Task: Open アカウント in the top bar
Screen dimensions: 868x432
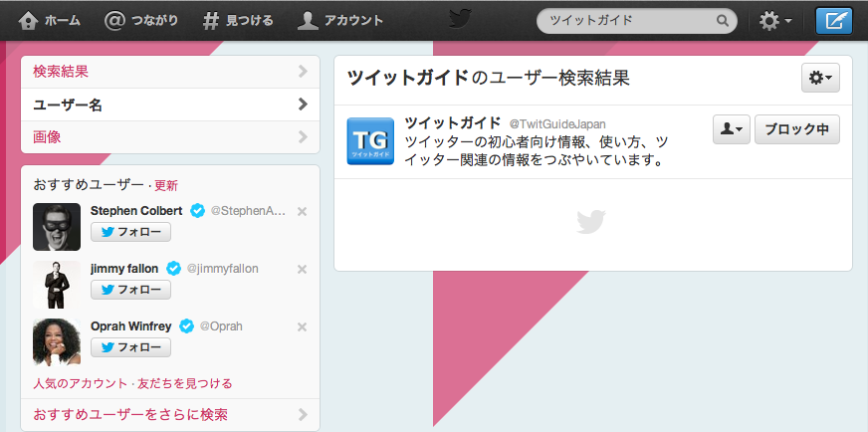Action: tap(339, 21)
